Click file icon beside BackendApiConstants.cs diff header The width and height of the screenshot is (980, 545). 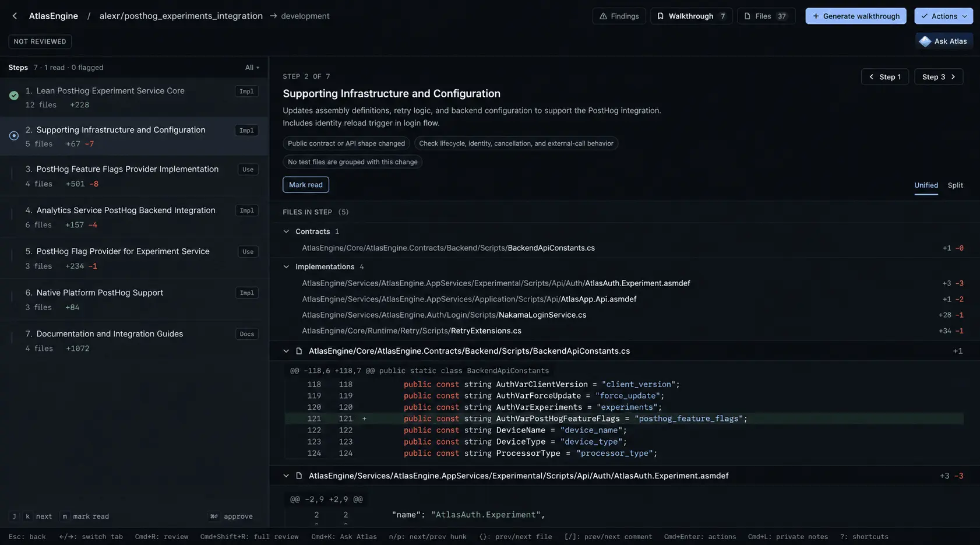(x=299, y=351)
